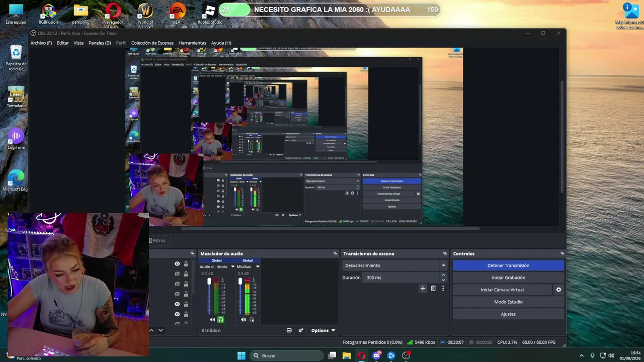
Task: Open Tarmaland desktop icon
Action: (16, 97)
